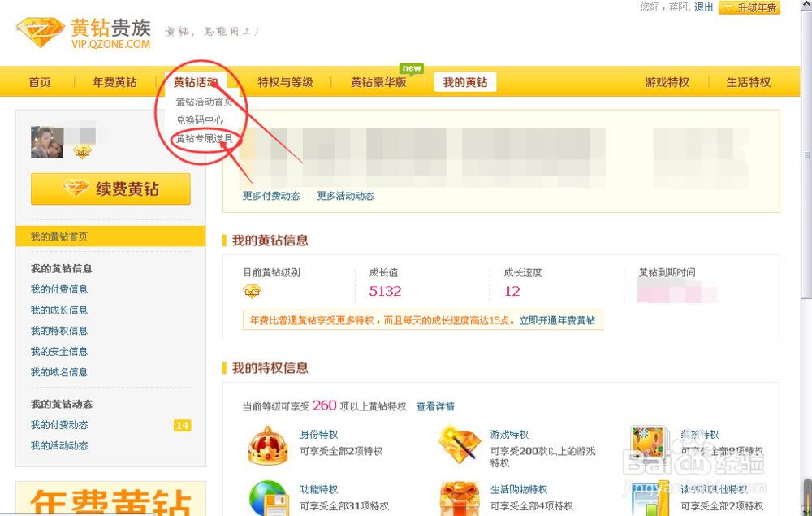Screen dimensions: 812x516
Task: Click the 更多付费动态 link
Action: click(x=271, y=196)
